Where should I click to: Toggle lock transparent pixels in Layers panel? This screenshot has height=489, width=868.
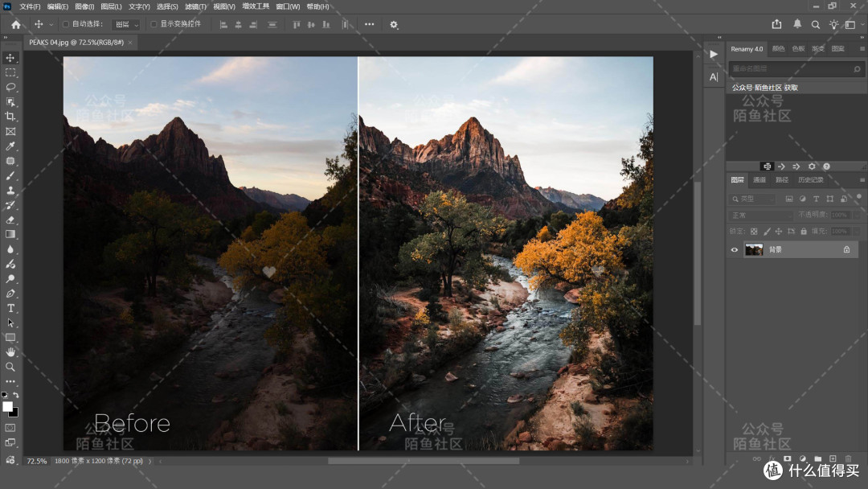[753, 232]
